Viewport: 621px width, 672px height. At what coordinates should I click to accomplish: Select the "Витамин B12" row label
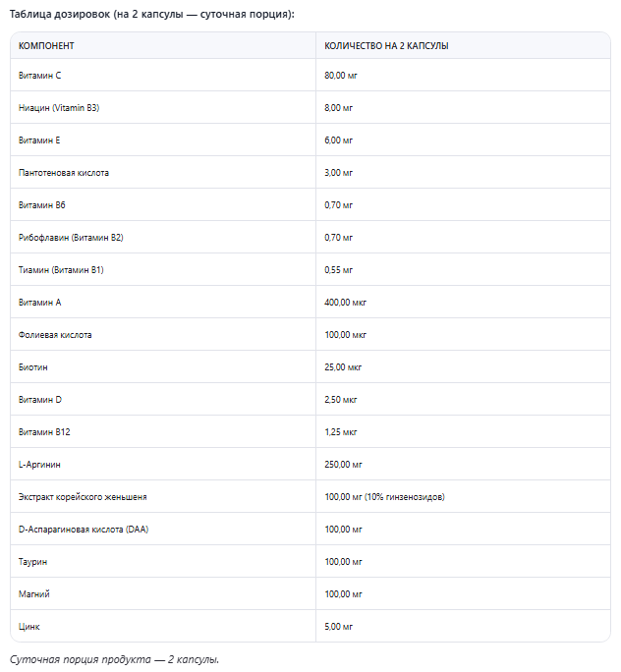(x=44, y=432)
